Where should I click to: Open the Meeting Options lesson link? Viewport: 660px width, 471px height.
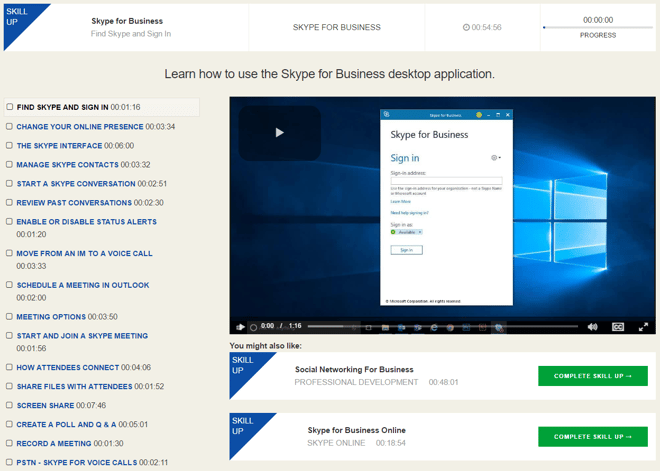pos(51,317)
